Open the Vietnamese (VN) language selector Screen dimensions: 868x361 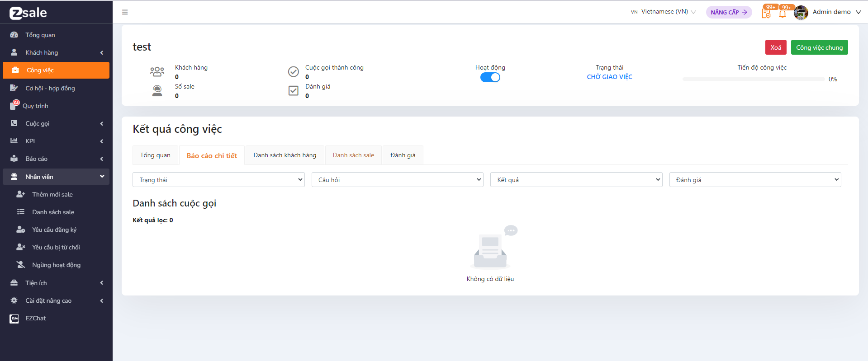coord(664,12)
